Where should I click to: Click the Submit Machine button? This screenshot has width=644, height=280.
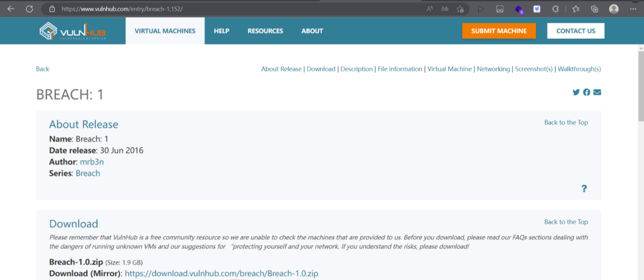coord(499,31)
